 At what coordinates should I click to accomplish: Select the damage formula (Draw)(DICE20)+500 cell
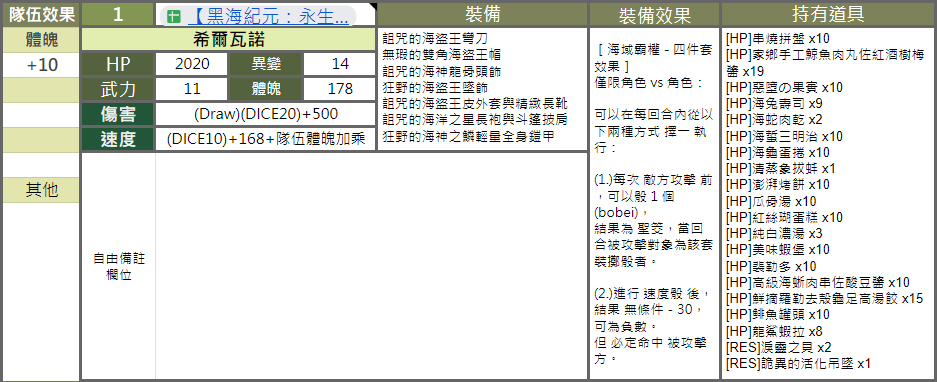(x=266, y=114)
